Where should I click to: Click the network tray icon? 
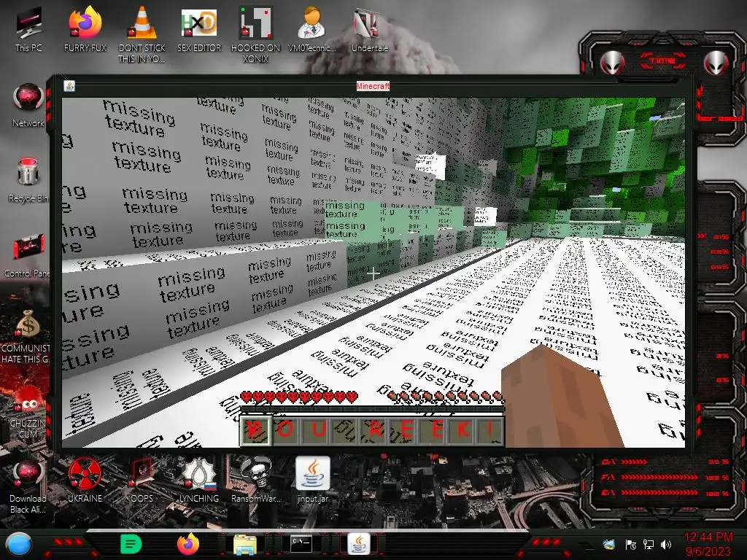click(x=649, y=544)
